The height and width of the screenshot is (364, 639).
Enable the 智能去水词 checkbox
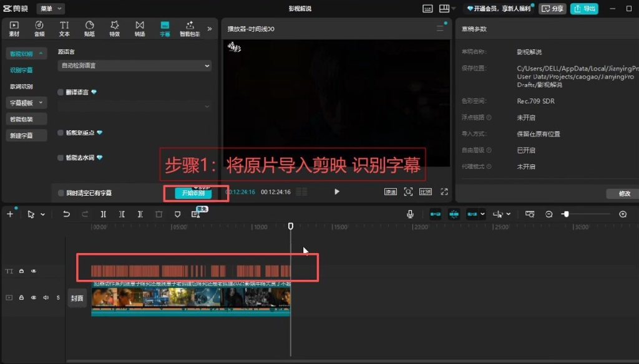pyautogui.click(x=61, y=158)
